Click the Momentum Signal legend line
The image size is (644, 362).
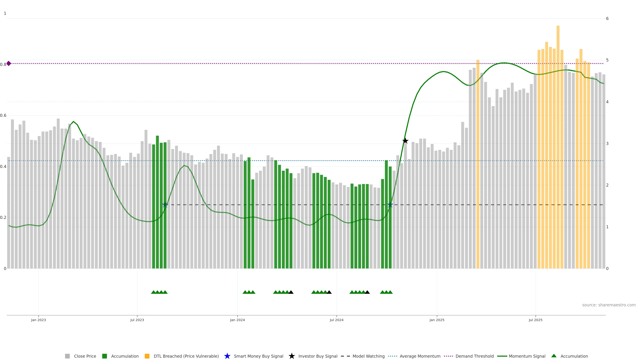[x=502, y=356]
